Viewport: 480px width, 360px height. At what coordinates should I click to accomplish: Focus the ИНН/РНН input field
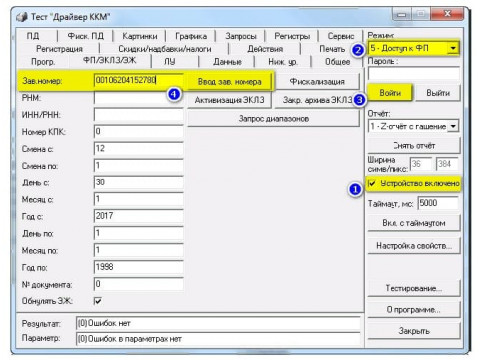(139, 115)
